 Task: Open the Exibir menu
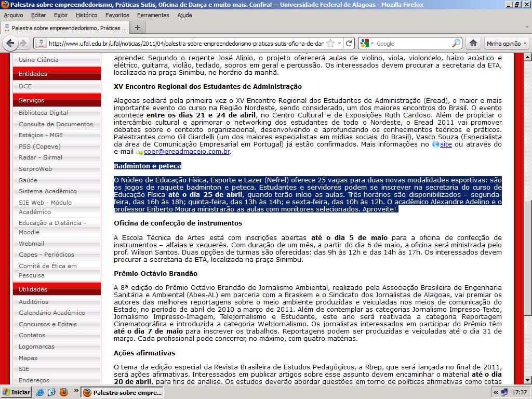point(61,15)
